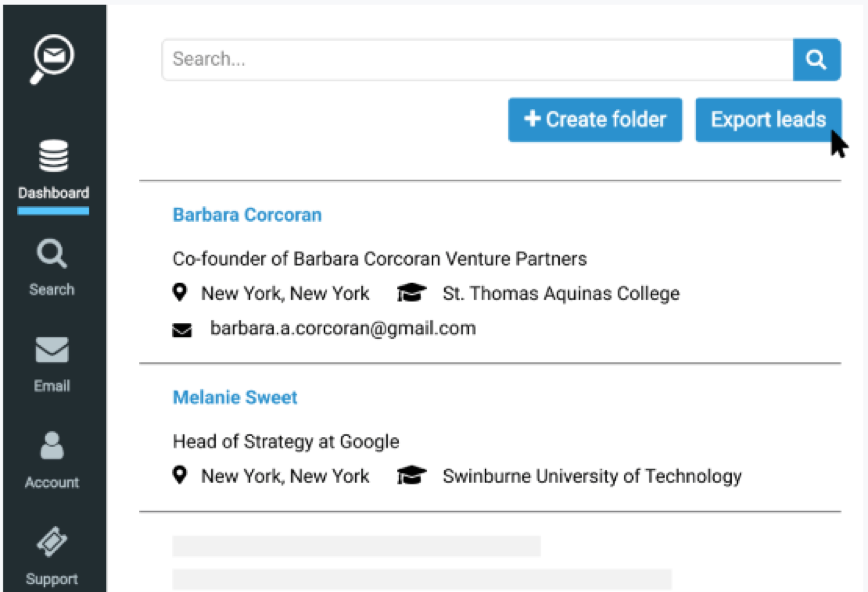Open the Support ticket icon
This screenshot has width=868, height=592.
tap(52, 543)
